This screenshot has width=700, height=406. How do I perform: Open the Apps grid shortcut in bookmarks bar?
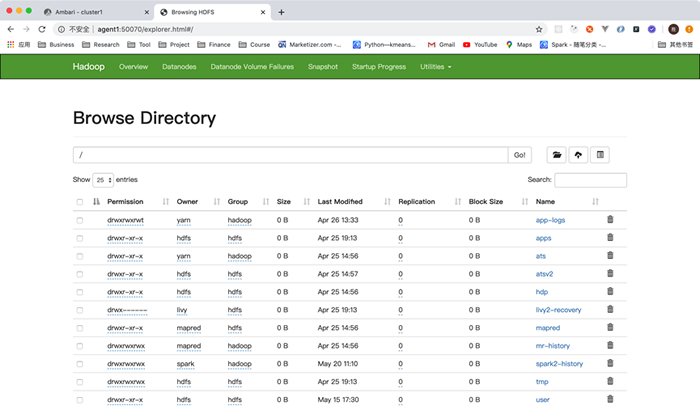tap(18, 45)
